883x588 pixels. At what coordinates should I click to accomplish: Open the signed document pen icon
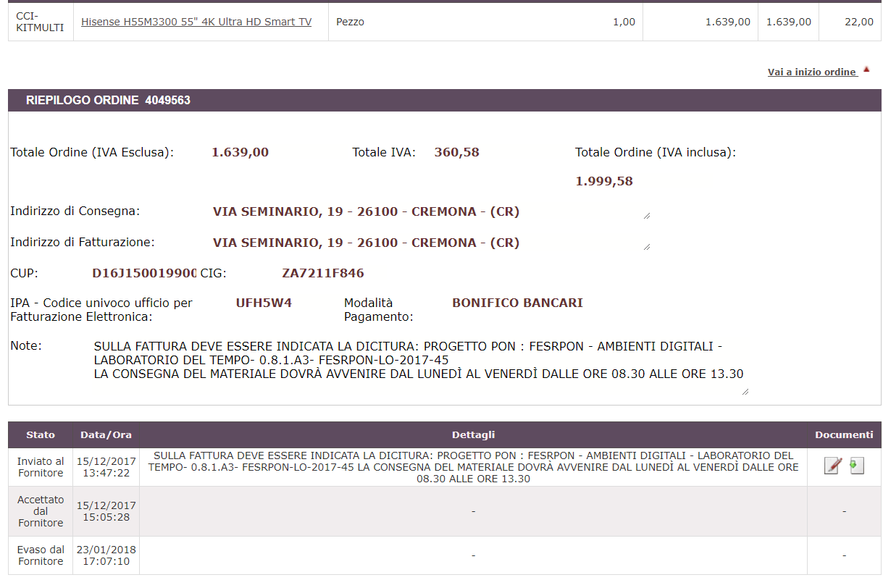(x=832, y=466)
